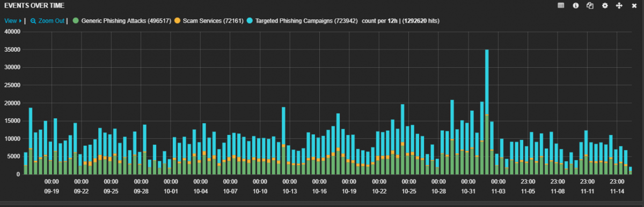
Task: Click the Zoom Out link
Action: tap(52, 21)
